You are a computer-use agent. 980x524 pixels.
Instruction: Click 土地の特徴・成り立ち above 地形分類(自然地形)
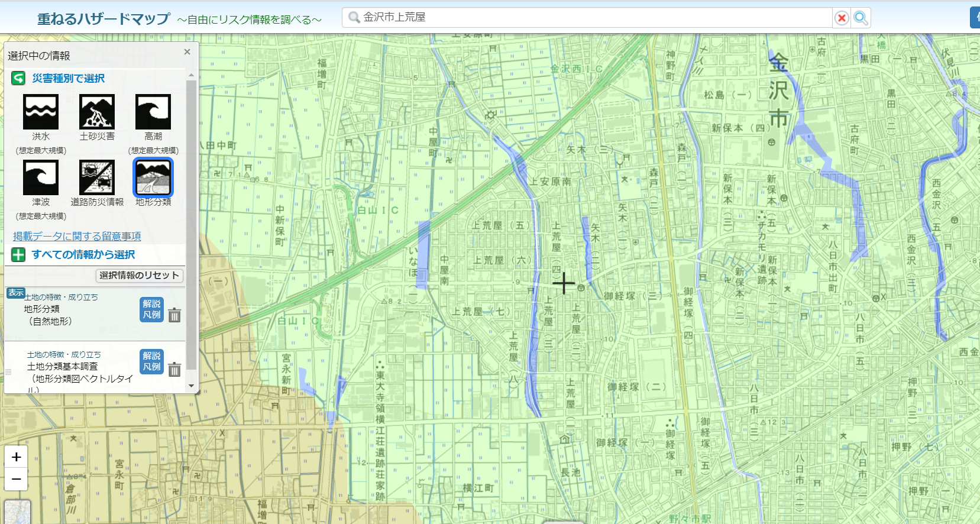click(x=61, y=297)
